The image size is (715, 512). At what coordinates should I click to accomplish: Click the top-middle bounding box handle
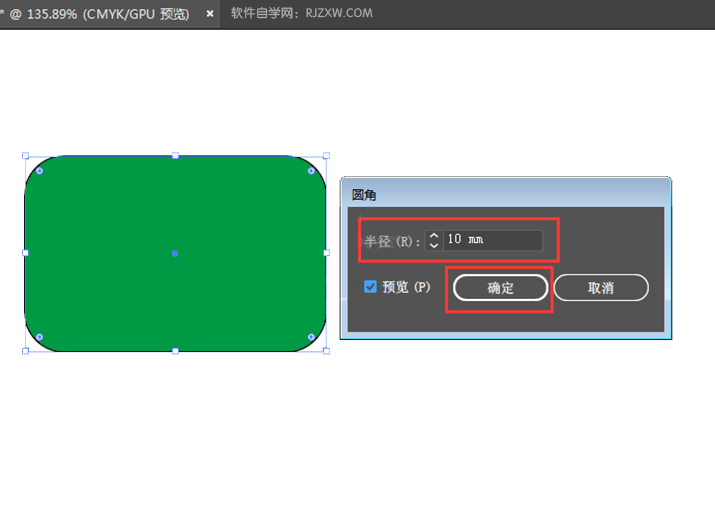click(175, 156)
